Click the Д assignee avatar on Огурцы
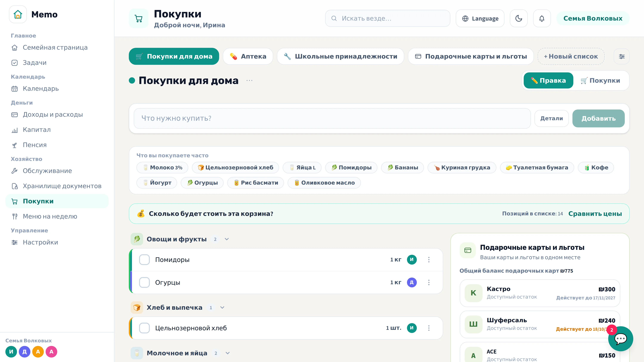The height and width of the screenshot is (362, 644). pos(412,282)
